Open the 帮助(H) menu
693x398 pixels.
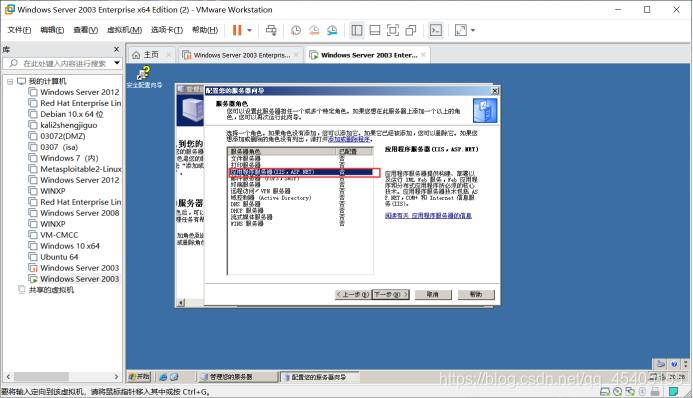click(x=205, y=30)
